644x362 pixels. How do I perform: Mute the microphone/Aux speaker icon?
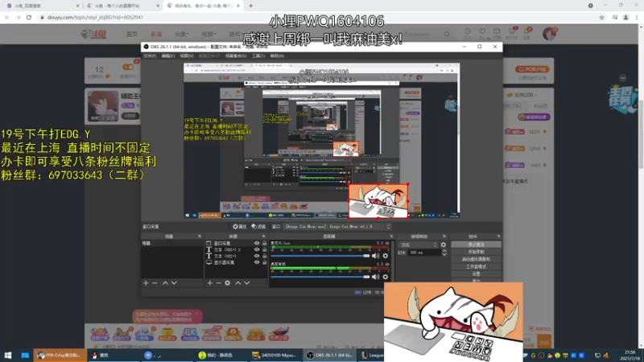[x=375, y=256]
